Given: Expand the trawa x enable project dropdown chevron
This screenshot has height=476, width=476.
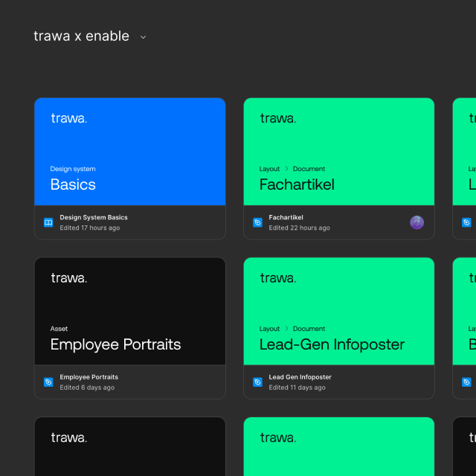Looking at the screenshot, I should point(143,37).
